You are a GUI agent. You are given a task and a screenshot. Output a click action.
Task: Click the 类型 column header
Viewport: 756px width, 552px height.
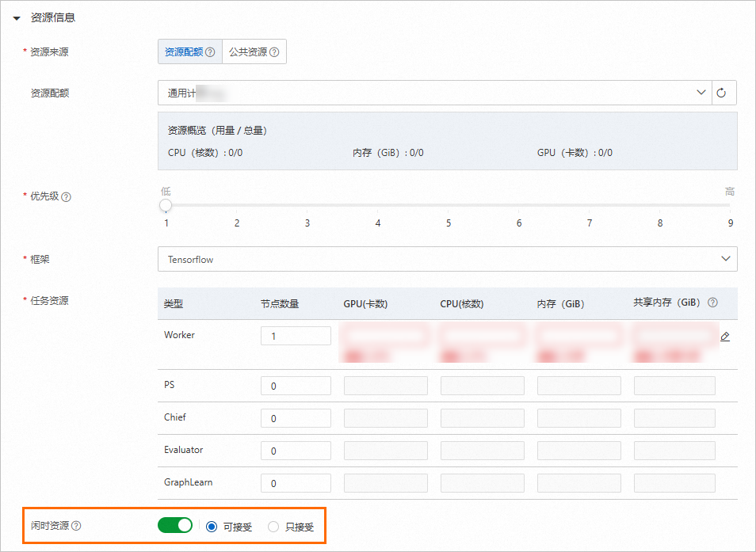coord(173,304)
